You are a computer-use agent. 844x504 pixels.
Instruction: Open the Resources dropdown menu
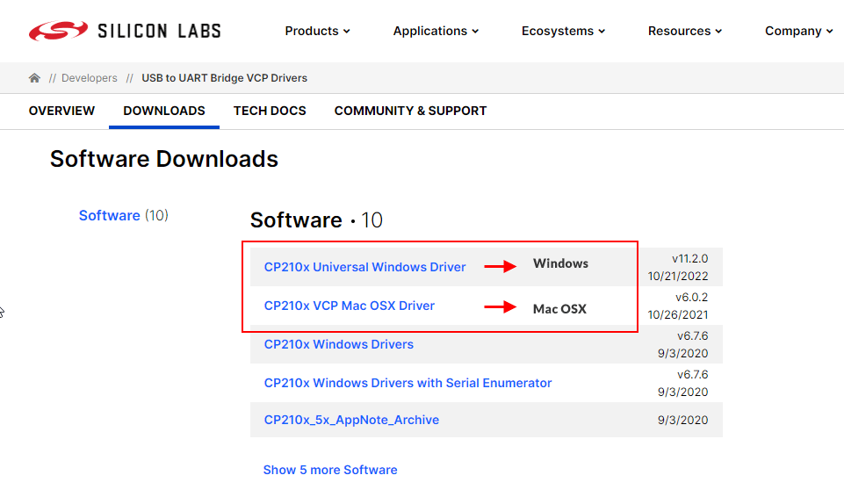pyautogui.click(x=685, y=31)
